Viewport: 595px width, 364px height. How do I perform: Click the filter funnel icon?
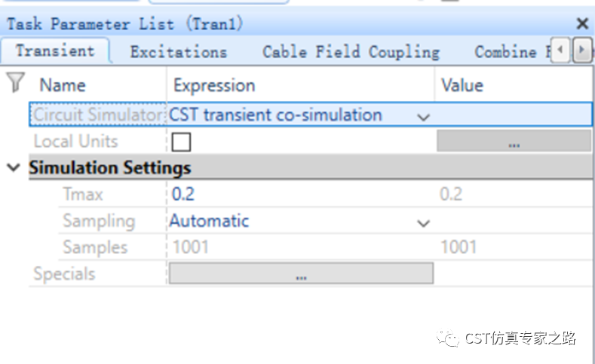point(15,83)
